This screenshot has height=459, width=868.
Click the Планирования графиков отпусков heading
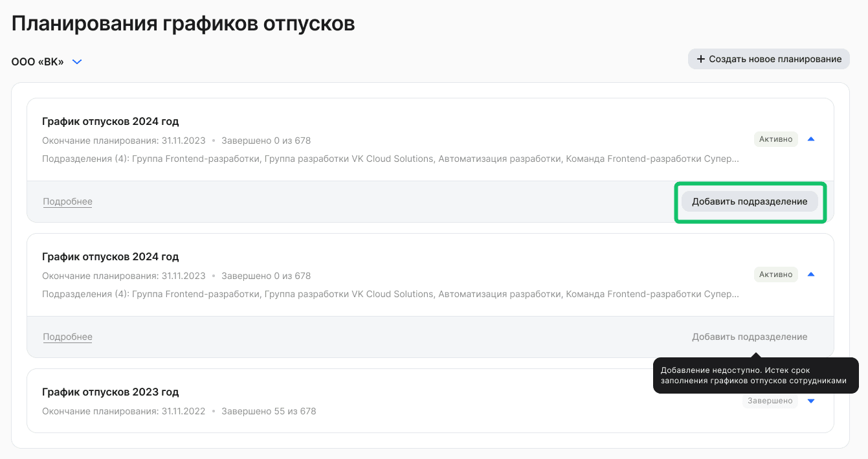click(x=183, y=23)
